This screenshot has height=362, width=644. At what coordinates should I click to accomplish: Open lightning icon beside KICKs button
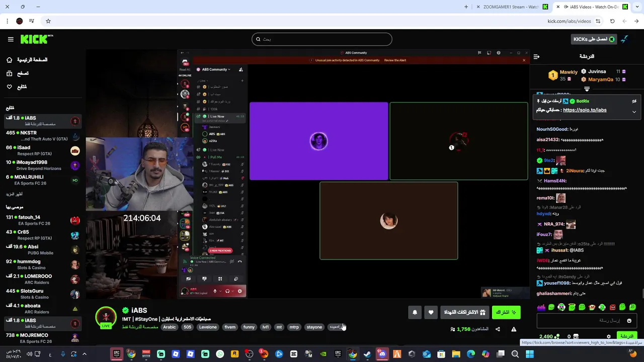click(624, 39)
